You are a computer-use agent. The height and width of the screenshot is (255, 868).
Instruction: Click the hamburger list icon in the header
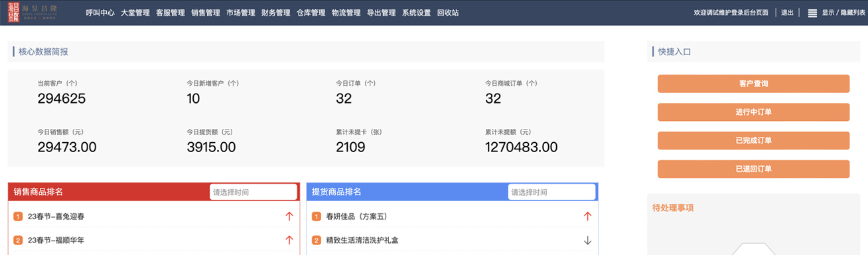[x=812, y=13]
